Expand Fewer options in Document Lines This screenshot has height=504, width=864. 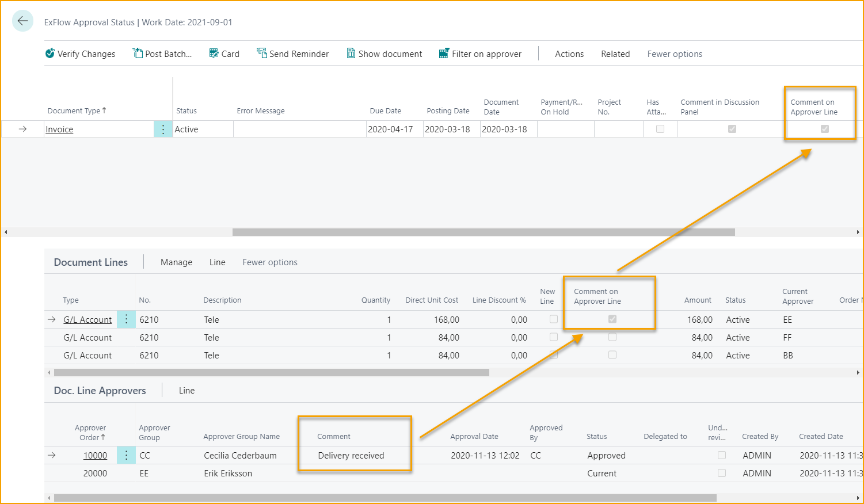(269, 262)
